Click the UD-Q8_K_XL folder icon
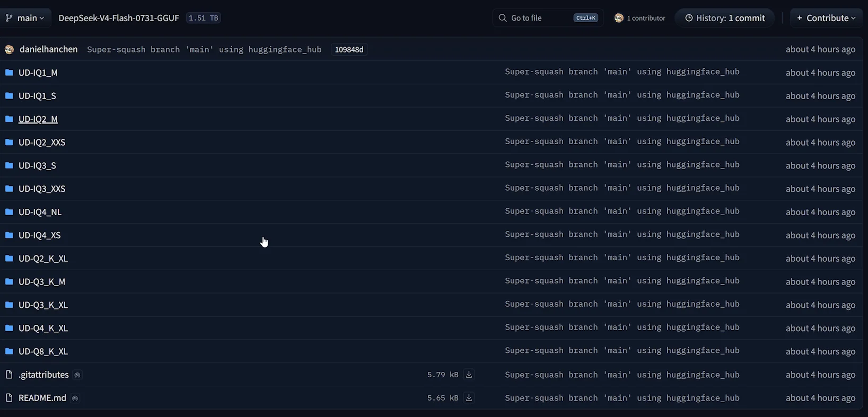868x417 pixels. pyautogui.click(x=9, y=351)
